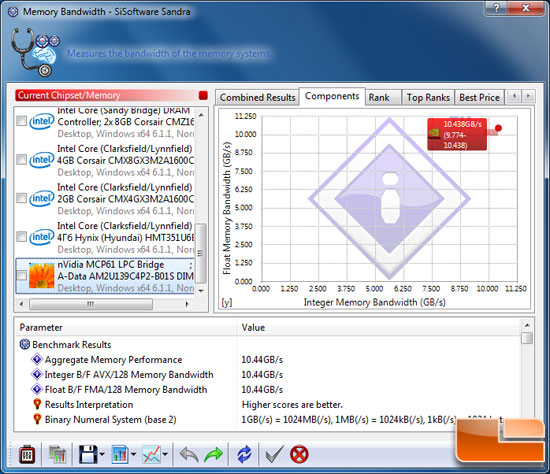Image resolution: width=550 pixels, height=474 pixels.
Task: Click reference list horizontal scroll right arrow
Action: (187, 304)
